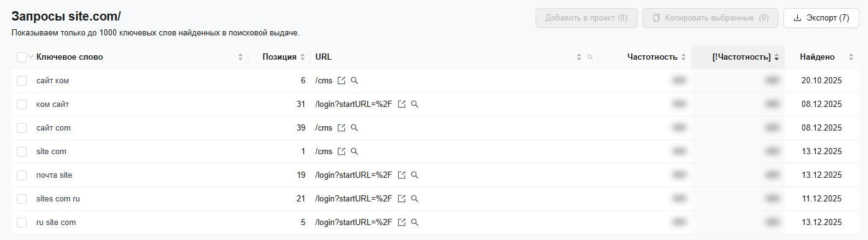868x240 pixels.
Task: Click 'Копировать выбранные (0)' button
Action: point(710,18)
